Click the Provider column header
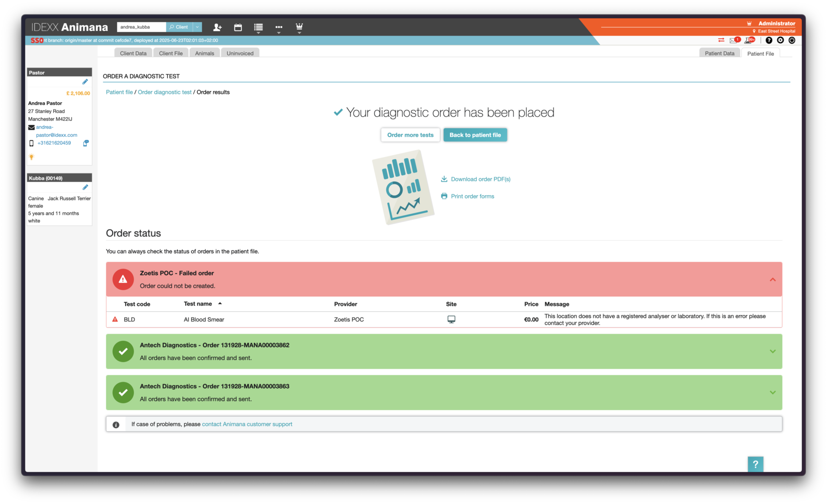Image resolution: width=827 pixels, height=504 pixels. coord(345,304)
